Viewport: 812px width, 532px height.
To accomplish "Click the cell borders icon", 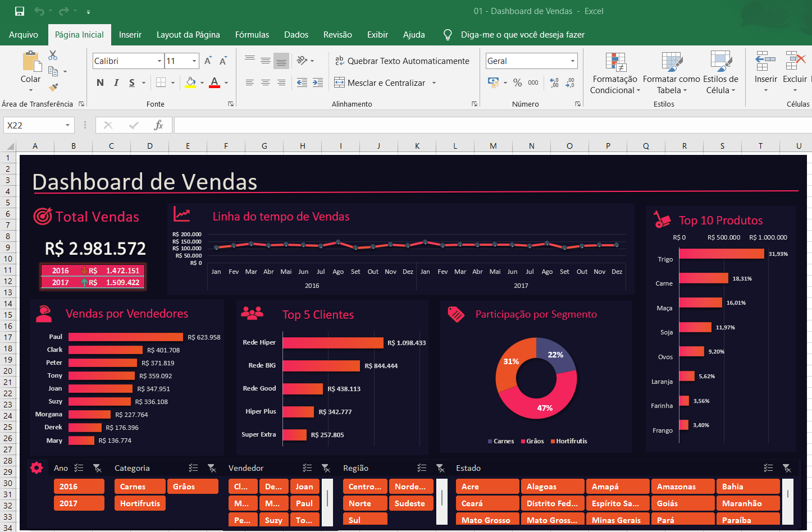I will (x=161, y=82).
